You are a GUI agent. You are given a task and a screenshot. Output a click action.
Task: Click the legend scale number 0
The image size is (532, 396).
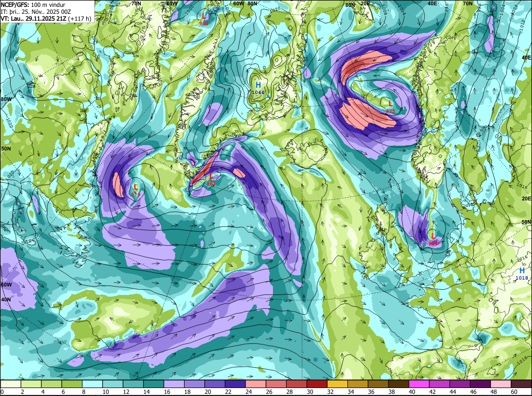(2, 392)
